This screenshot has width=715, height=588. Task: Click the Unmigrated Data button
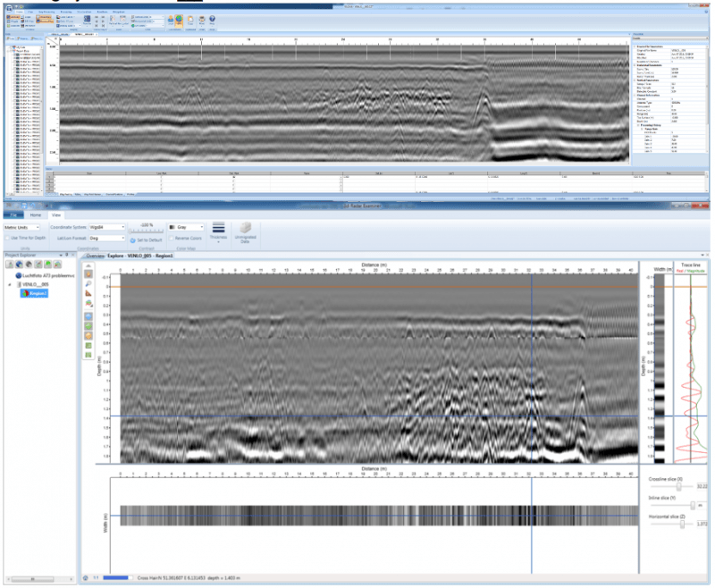246,229
